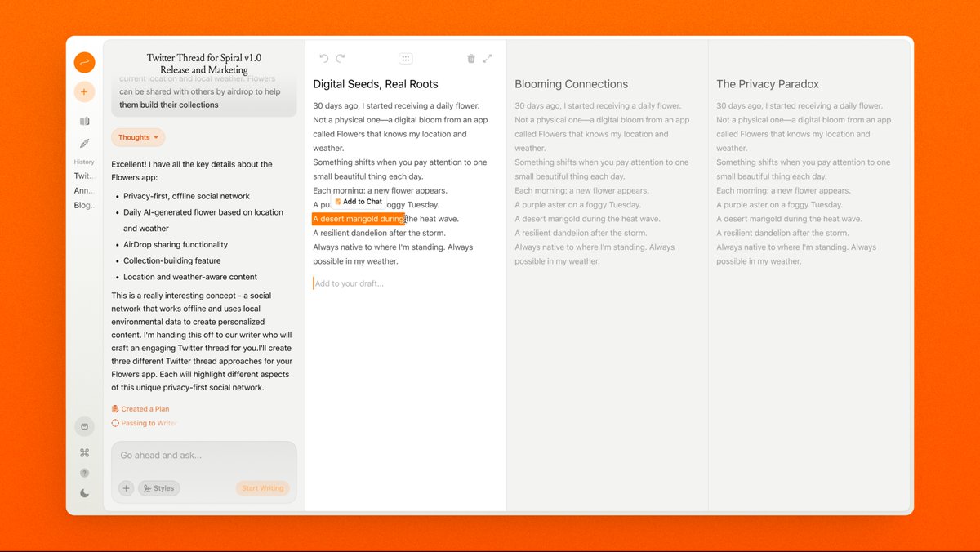The height and width of the screenshot is (552, 980).
Task: Redo the last draft edit
Action: click(x=341, y=59)
